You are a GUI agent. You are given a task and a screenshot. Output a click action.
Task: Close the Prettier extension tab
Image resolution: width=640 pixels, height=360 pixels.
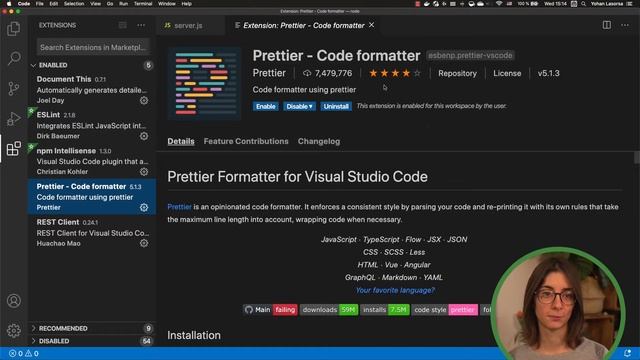(371, 25)
